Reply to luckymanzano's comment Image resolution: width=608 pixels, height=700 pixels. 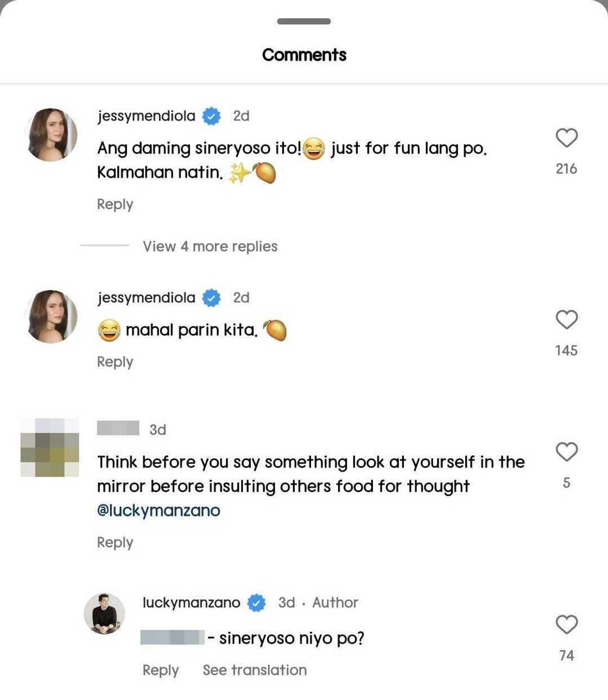pos(161,670)
